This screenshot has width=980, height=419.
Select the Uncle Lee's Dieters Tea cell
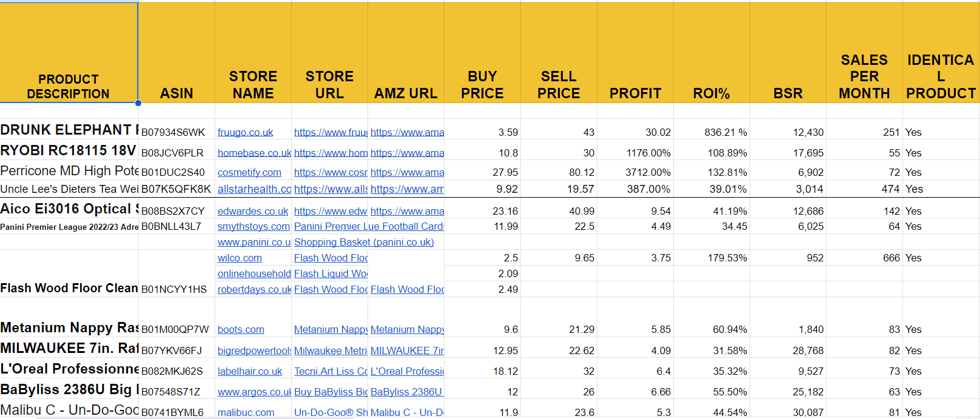[69, 189]
